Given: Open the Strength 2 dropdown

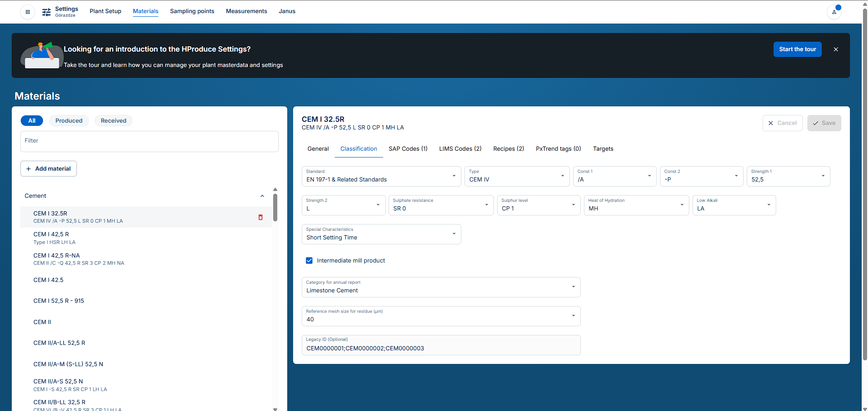Looking at the screenshot, I should pos(343,205).
